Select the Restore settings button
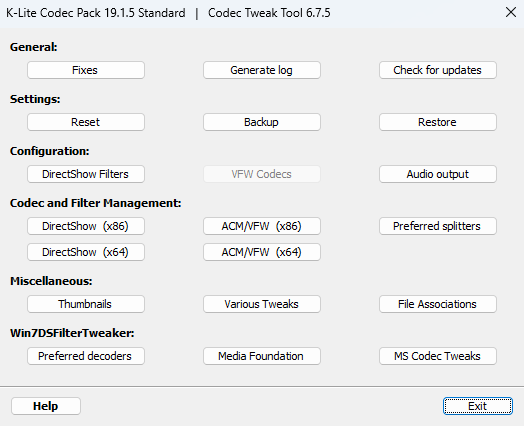Viewport: 524px width, 426px height. click(x=438, y=122)
